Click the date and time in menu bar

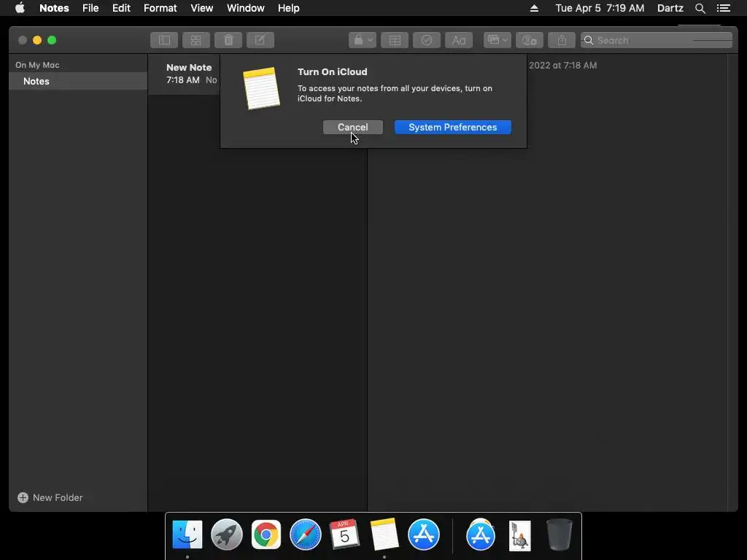click(x=600, y=8)
